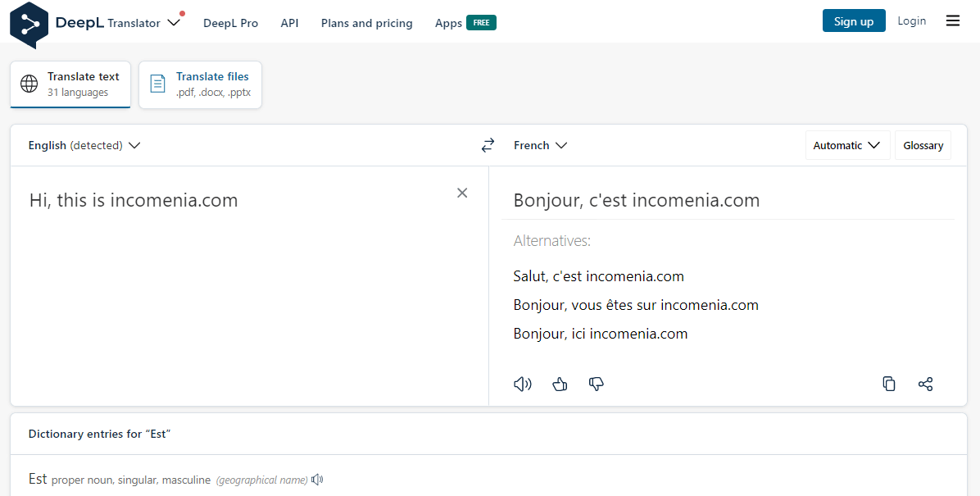Play pronunciation of dictionary entry Est
This screenshot has width=980, height=496.
[317, 480]
